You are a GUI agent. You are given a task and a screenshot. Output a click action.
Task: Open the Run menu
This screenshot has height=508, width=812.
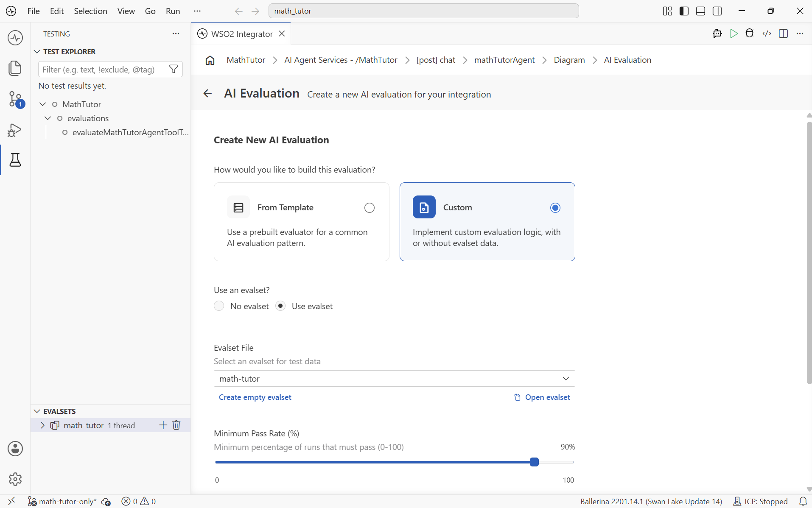pos(173,11)
